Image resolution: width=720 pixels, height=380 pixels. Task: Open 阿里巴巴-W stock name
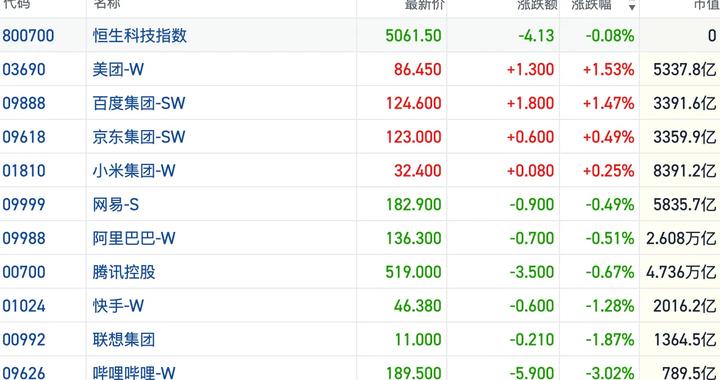pos(134,238)
